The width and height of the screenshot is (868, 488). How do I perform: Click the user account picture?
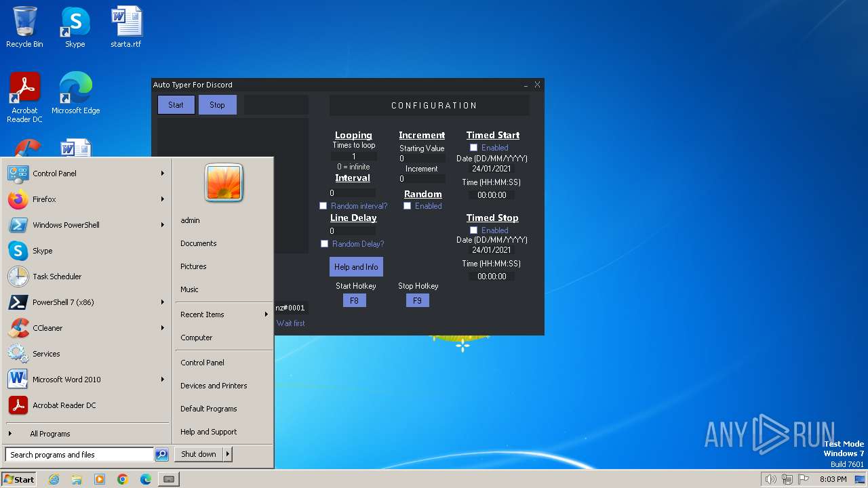click(224, 183)
